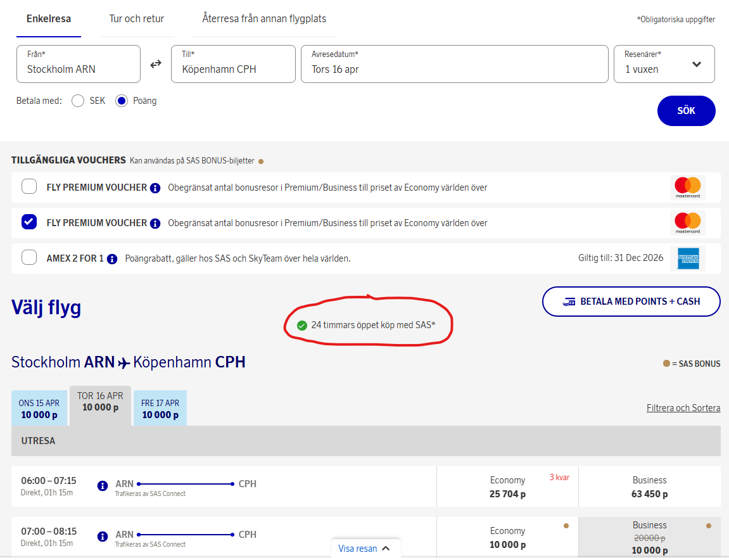The width and height of the screenshot is (729, 560).
Task: Click the 07:00 – 08:15 flight time
Action: point(49,531)
